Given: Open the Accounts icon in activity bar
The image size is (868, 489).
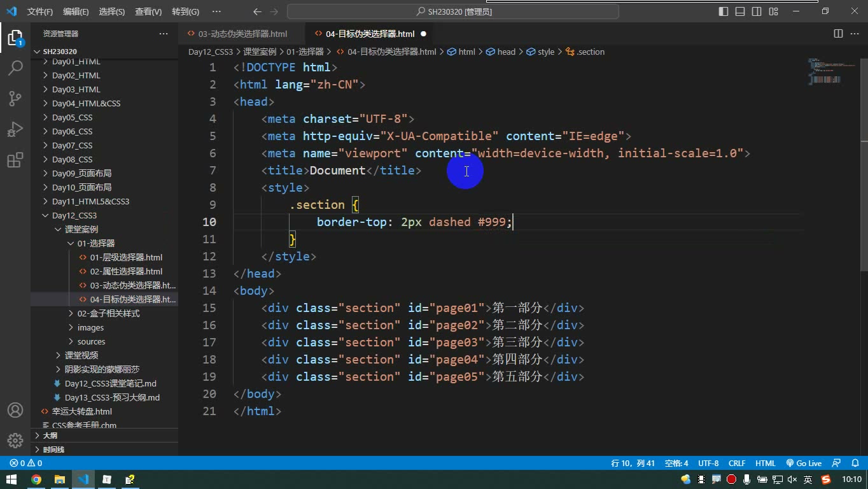Looking at the screenshot, I should 15,410.
